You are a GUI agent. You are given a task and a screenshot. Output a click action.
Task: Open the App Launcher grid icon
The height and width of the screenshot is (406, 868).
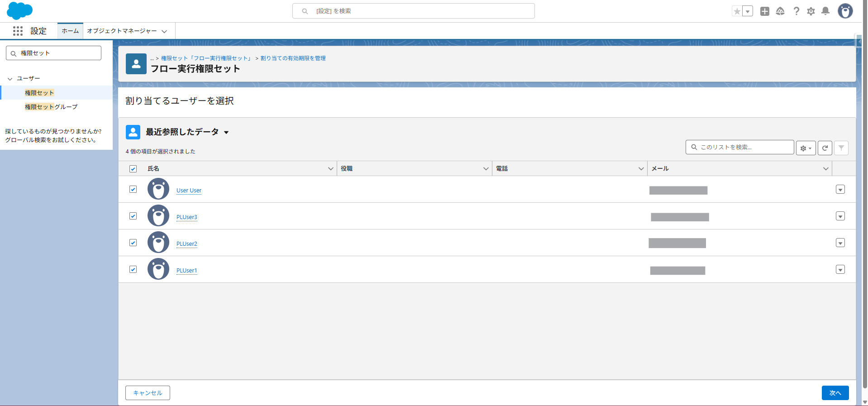click(18, 31)
